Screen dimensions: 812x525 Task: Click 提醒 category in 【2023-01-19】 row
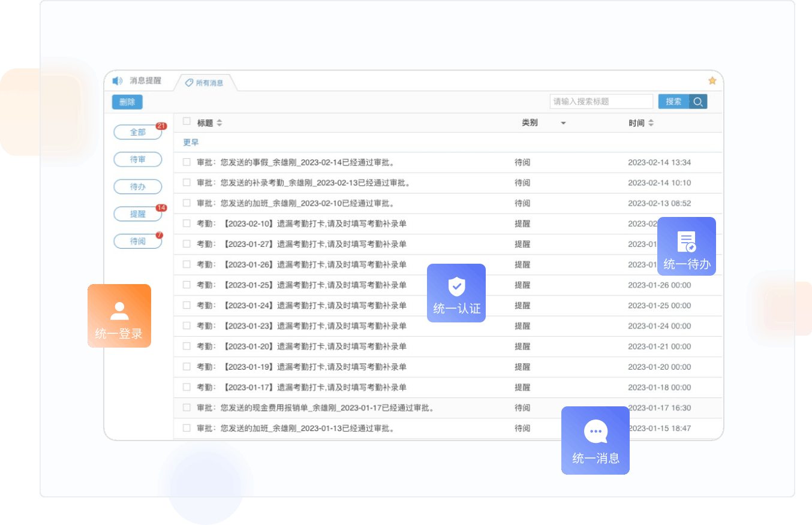522,366
